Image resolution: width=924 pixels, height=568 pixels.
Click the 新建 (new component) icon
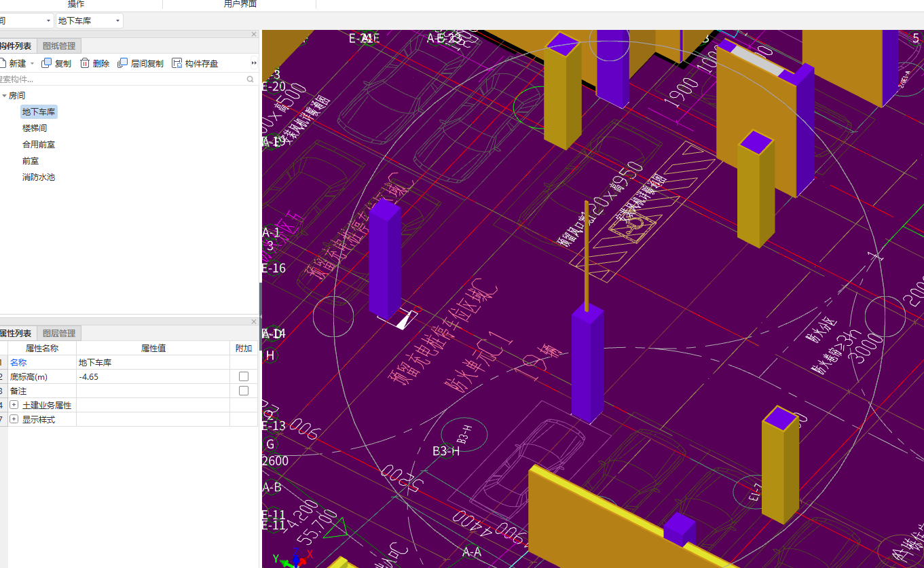(x=3, y=63)
